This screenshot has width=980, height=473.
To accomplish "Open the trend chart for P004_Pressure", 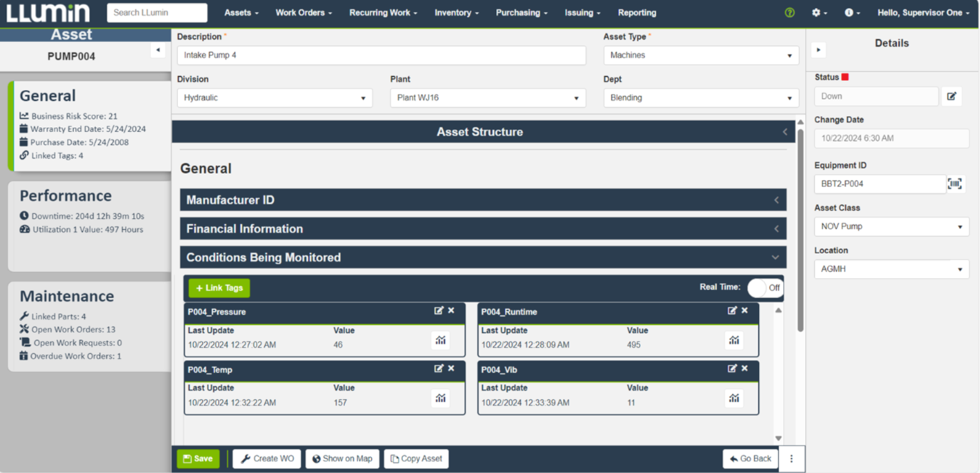I will [440, 340].
